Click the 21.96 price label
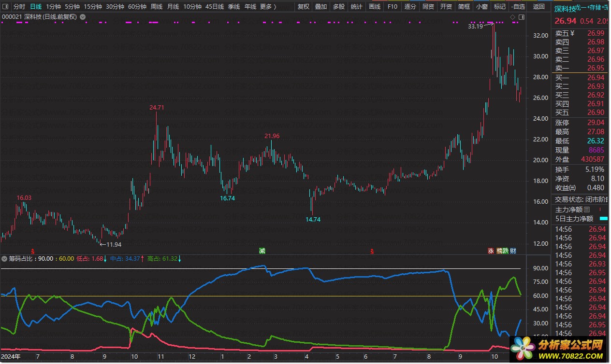The height and width of the screenshot is (364, 611). [272, 136]
